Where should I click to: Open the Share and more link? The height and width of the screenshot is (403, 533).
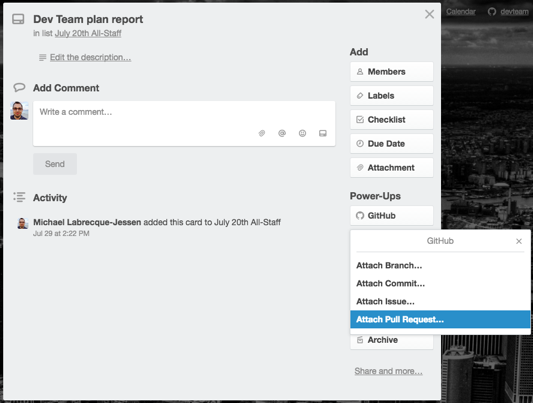click(x=388, y=371)
